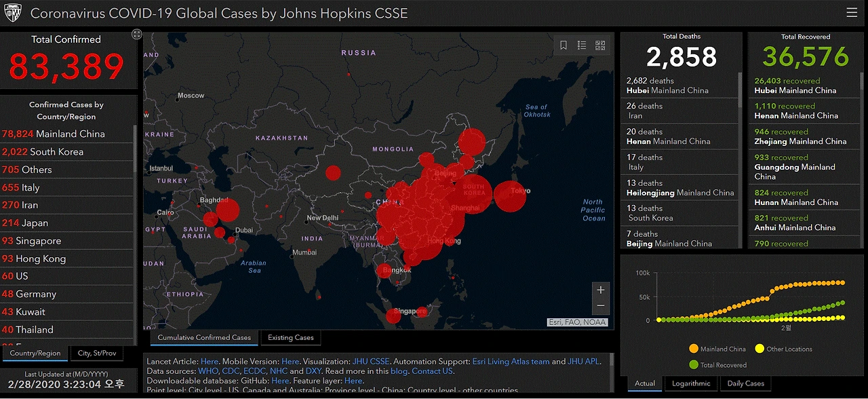Viewport: 868px width, 399px height.
Task: Open the Esri Living Atlas team link
Action: 511,362
